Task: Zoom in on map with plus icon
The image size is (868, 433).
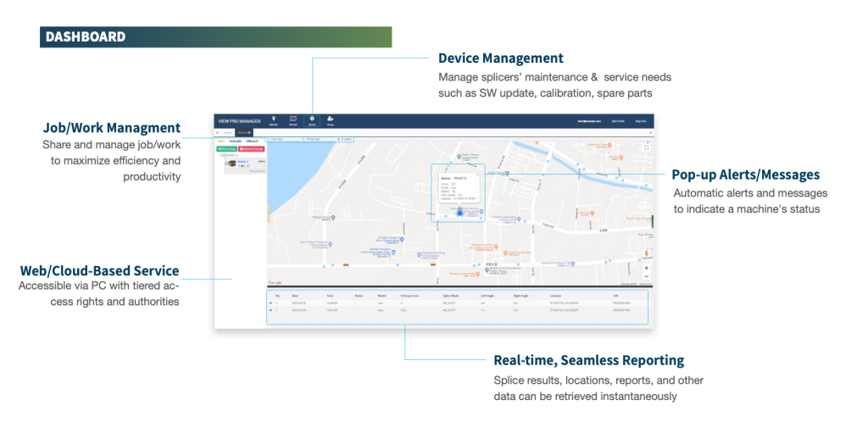Action: [647, 268]
